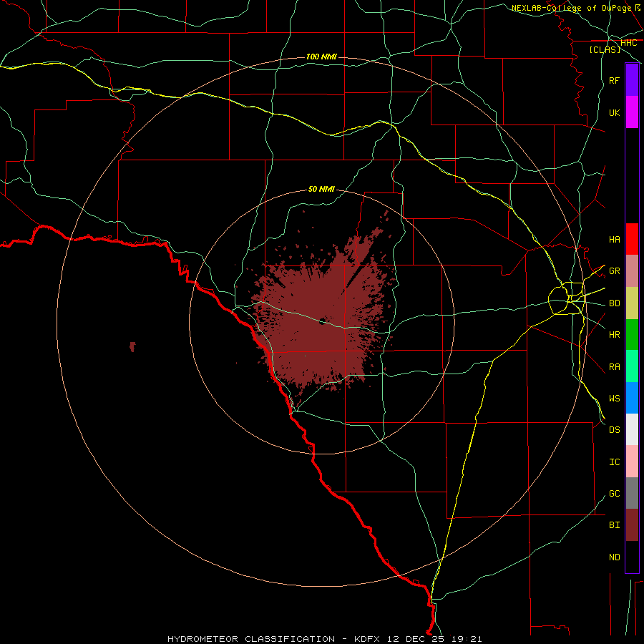Click the DS legend label
This screenshot has height=644, width=644.
[x=614, y=430]
